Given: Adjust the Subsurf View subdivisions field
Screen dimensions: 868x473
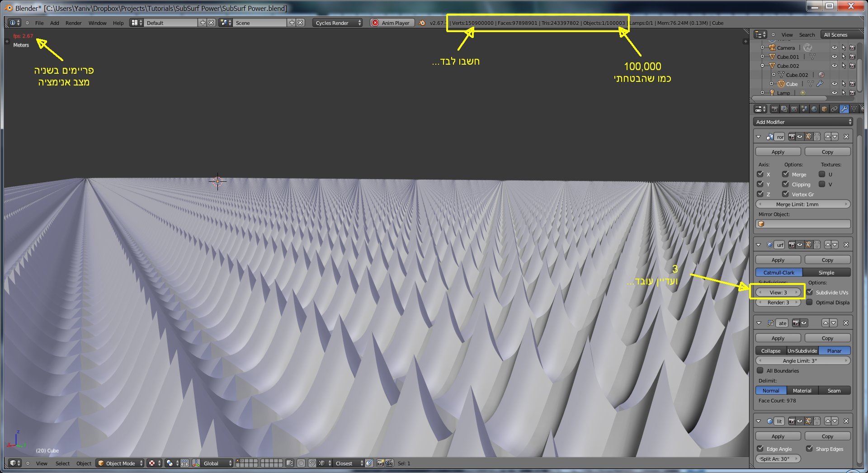Looking at the screenshot, I should tap(778, 293).
